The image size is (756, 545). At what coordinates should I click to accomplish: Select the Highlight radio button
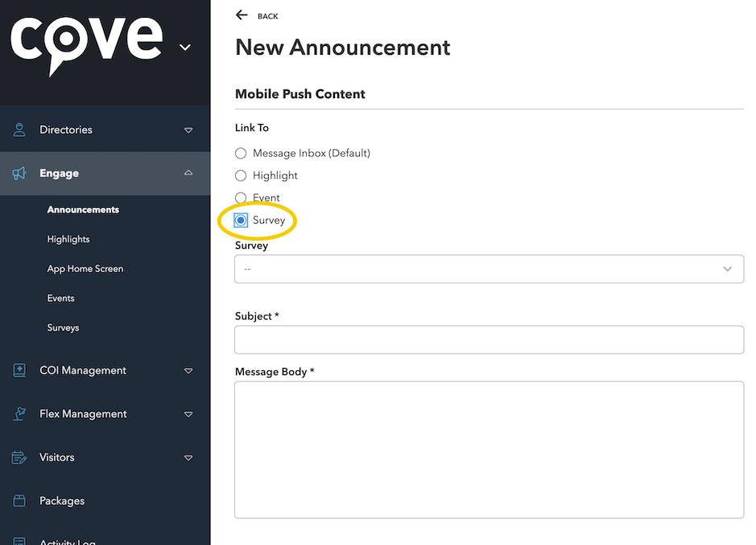click(x=241, y=175)
